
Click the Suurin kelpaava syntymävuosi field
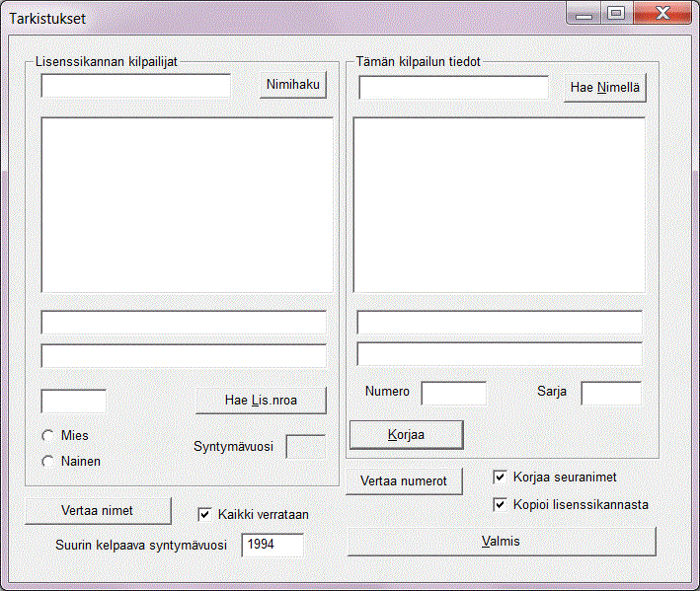point(272,545)
